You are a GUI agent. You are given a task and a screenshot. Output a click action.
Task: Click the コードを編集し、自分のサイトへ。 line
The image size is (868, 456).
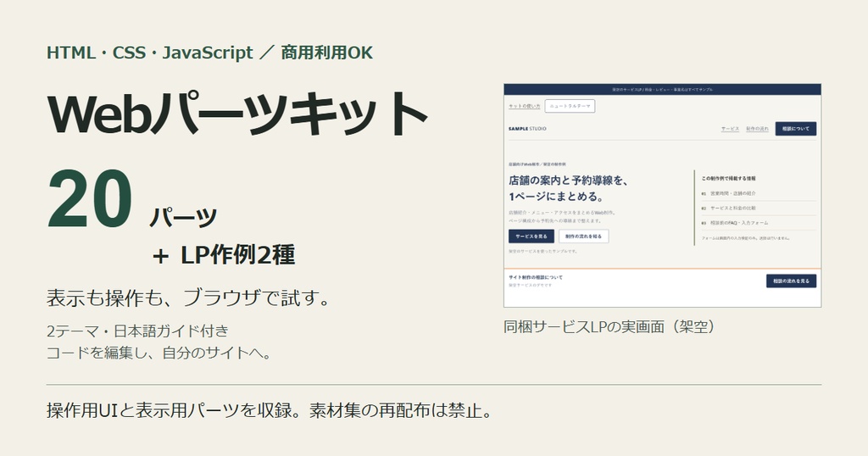pyautogui.click(x=159, y=353)
